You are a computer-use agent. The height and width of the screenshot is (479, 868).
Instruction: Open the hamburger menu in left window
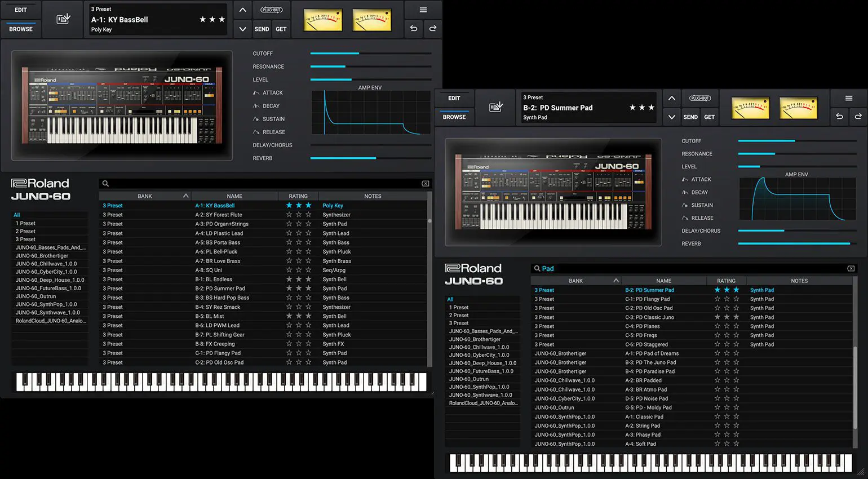423,10
